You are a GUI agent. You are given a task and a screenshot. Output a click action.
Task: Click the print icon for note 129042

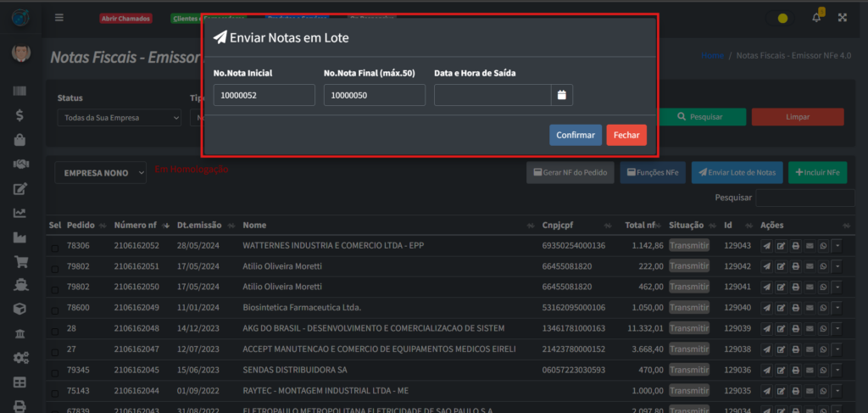tap(795, 266)
